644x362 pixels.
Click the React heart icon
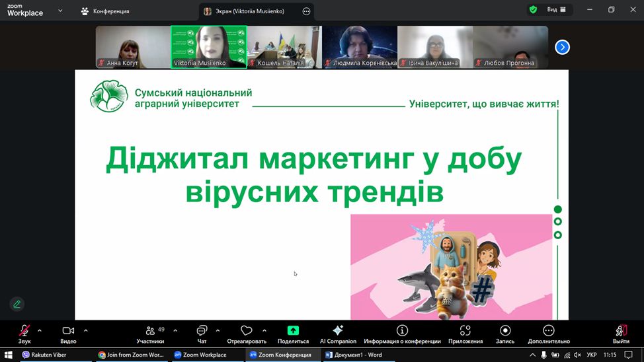[247, 330]
